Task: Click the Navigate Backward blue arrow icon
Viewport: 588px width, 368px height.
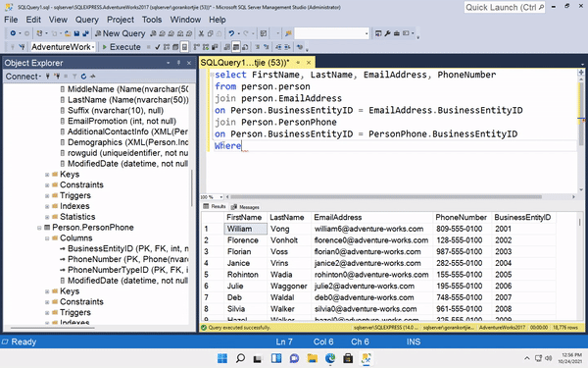Action: coord(13,33)
